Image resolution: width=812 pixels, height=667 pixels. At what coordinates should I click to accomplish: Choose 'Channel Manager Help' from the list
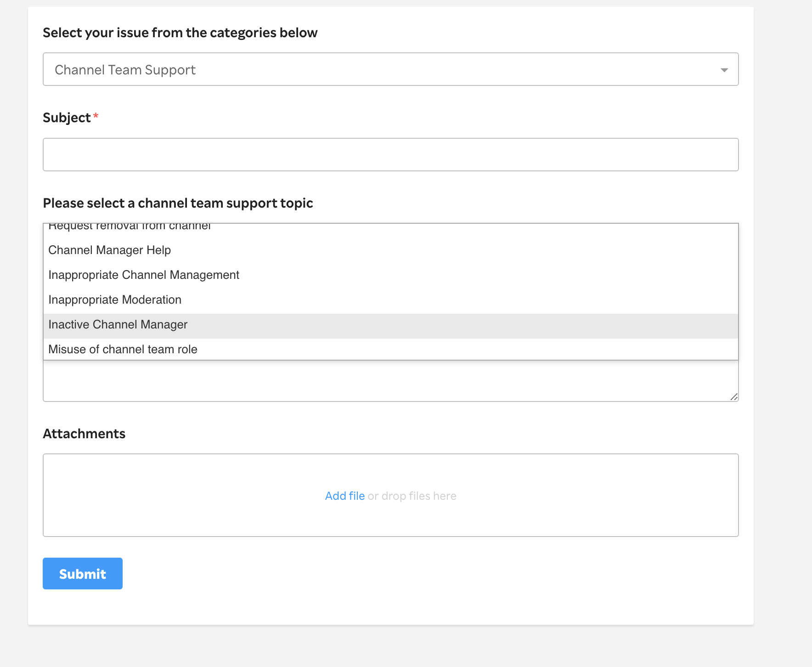(110, 250)
